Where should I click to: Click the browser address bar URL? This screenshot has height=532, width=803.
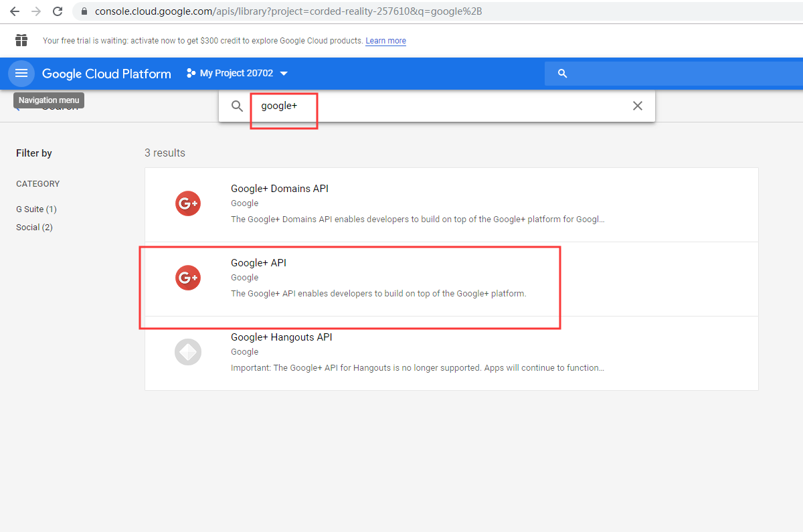coord(288,11)
